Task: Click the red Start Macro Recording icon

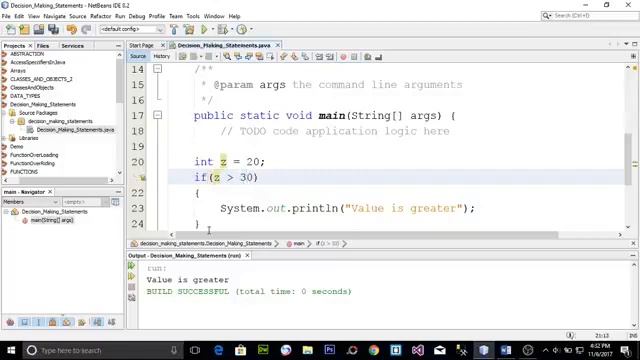Action: click(x=343, y=57)
